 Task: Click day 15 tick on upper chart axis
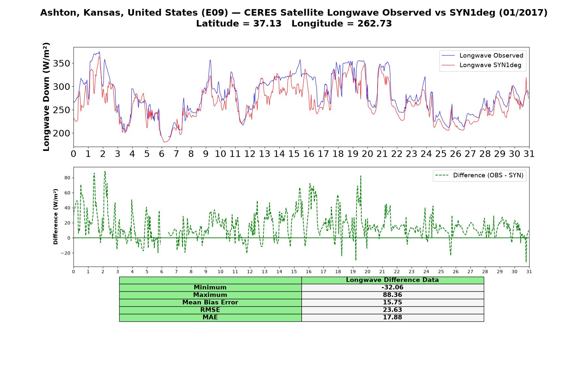click(294, 154)
